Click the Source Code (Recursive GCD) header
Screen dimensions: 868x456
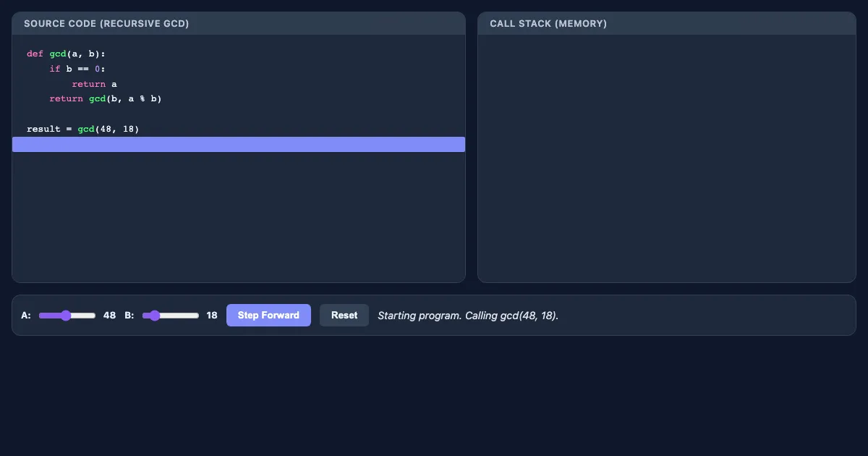tap(239, 23)
